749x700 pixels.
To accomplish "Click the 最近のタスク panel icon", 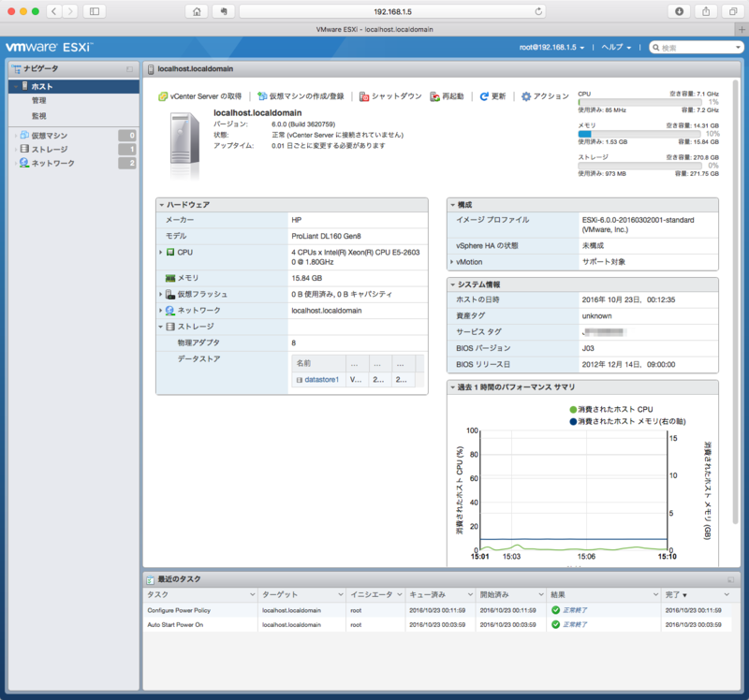I will tap(151, 579).
